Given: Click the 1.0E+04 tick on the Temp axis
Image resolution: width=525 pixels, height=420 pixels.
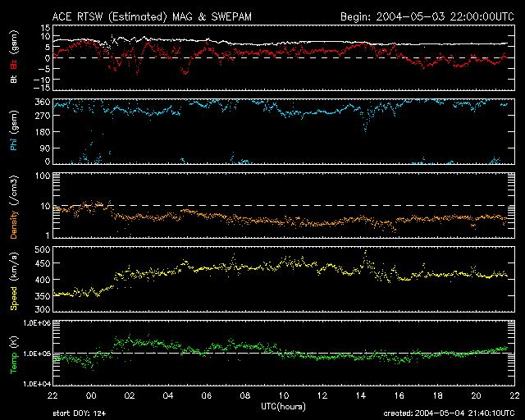Looking at the screenshot, I should (37, 383).
